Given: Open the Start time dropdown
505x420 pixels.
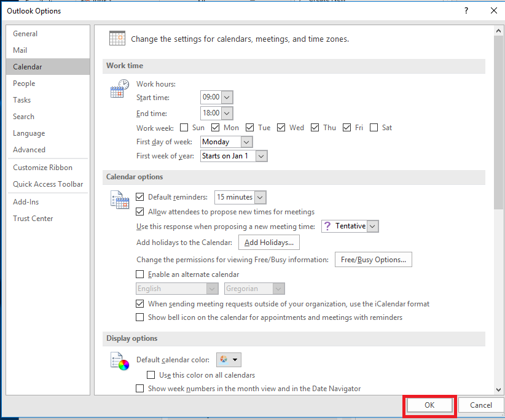Looking at the screenshot, I should click(227, 97).
